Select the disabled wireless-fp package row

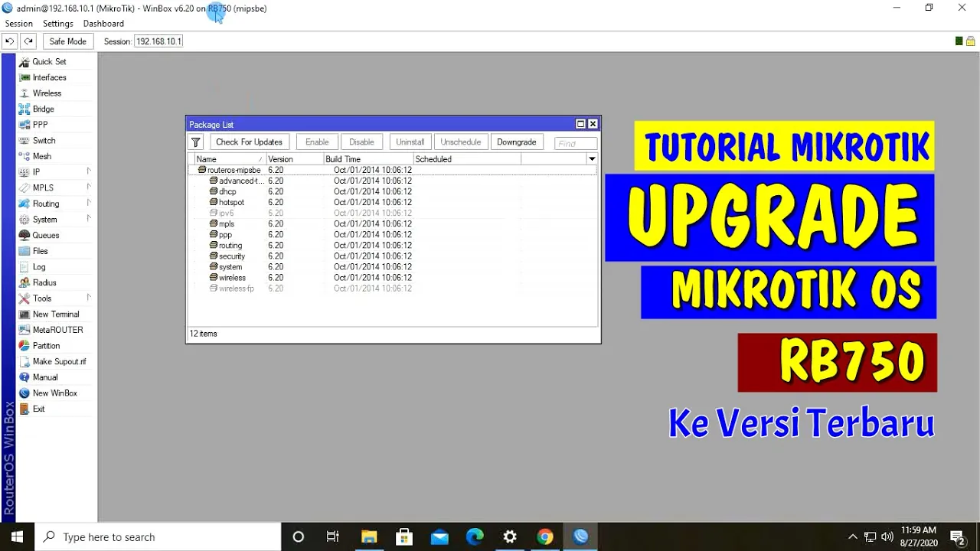pos(392,288)
